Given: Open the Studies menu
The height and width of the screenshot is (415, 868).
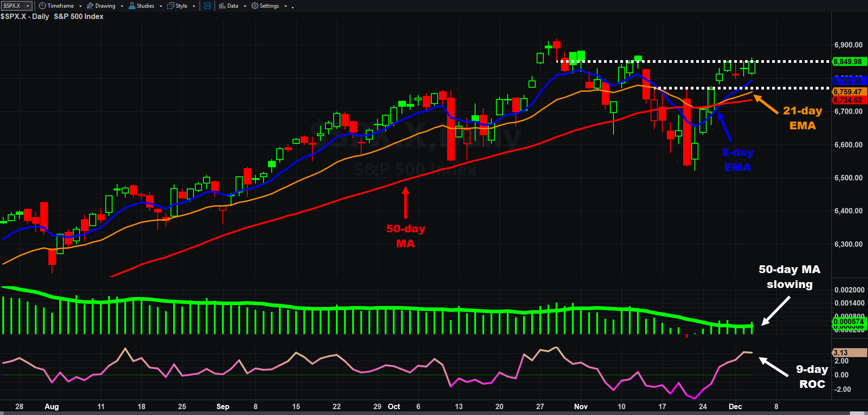Looking at the screenshot, I should [x=146, y=6].
